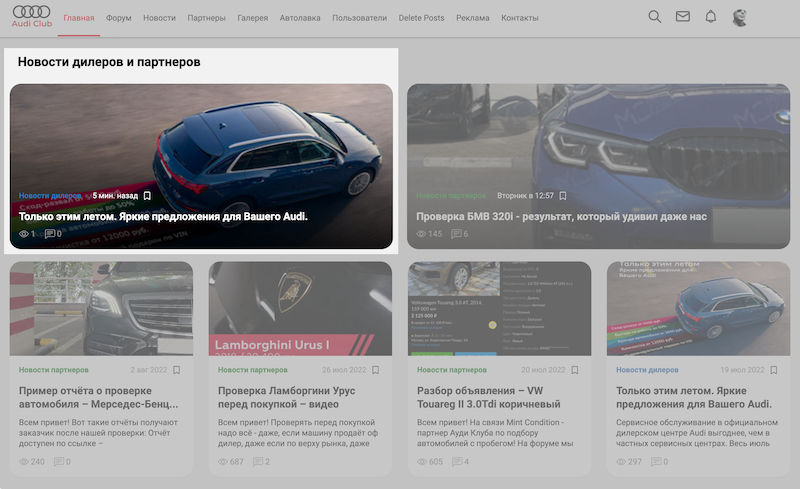The image size is (800, 489).
Task: Click the comments icon showing 2
Action: tap(258, 461)
